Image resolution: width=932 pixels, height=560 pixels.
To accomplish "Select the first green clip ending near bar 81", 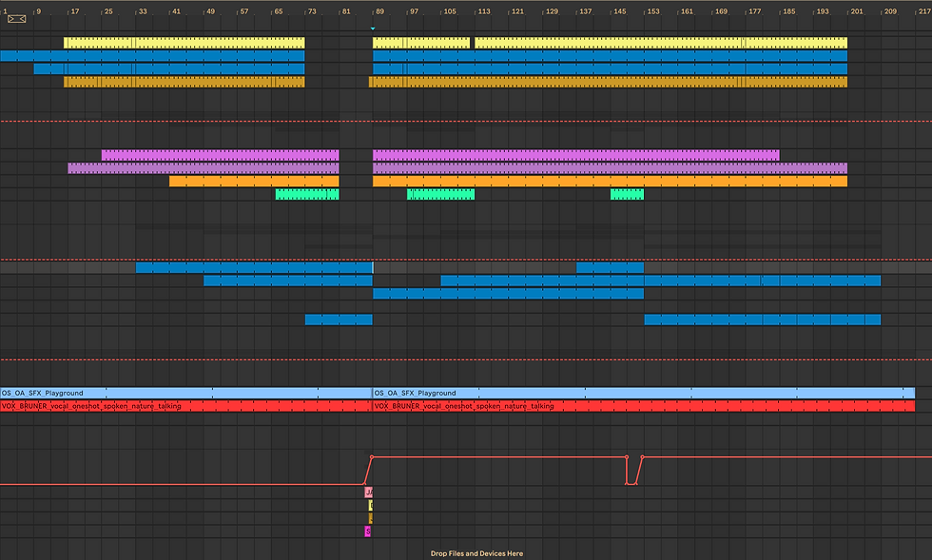I will coord(307,194).
